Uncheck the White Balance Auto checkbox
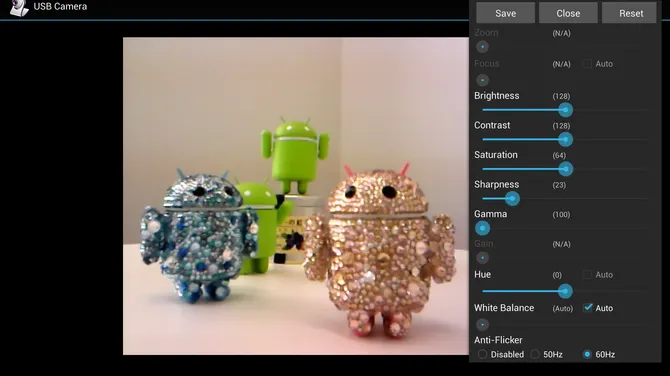 (x=588, y=308)
